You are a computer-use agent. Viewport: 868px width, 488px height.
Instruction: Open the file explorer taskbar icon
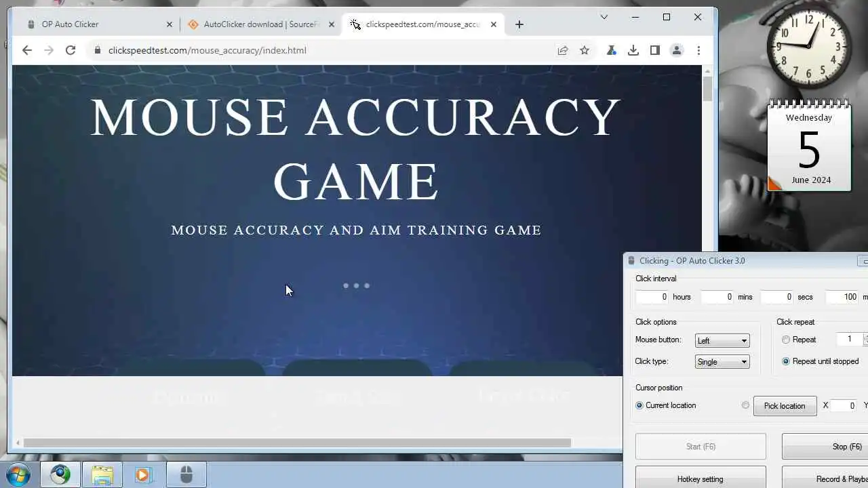(x=102, y=475)
